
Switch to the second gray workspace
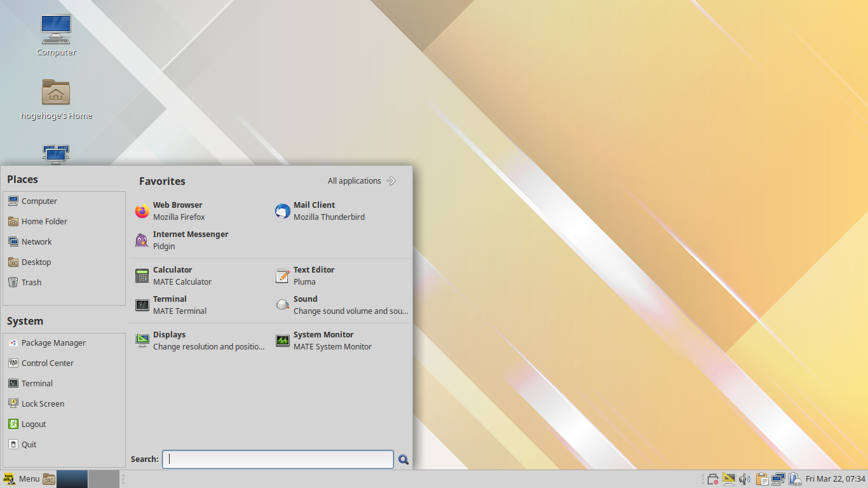104,479
